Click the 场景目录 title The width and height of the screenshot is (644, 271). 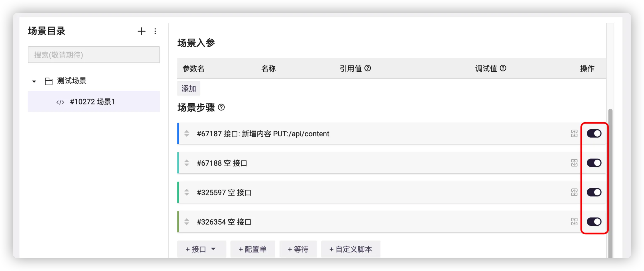pos(46,31)
